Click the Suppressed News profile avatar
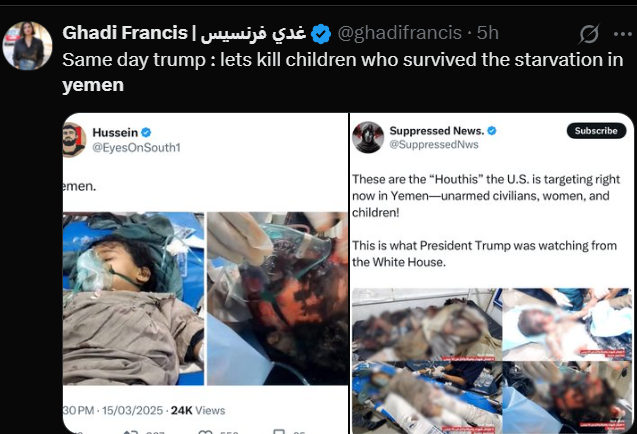Viewport: 637px width, 434px height. click(368, 137)
